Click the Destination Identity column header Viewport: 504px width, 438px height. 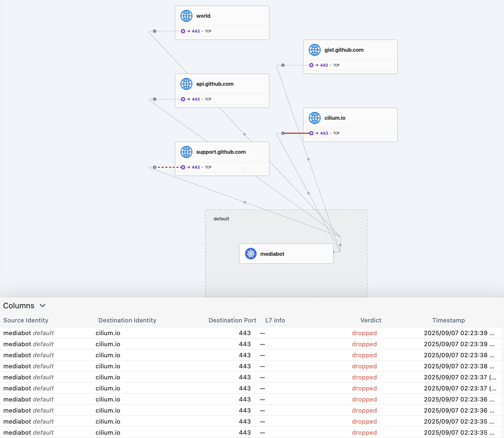click(127, 320)
